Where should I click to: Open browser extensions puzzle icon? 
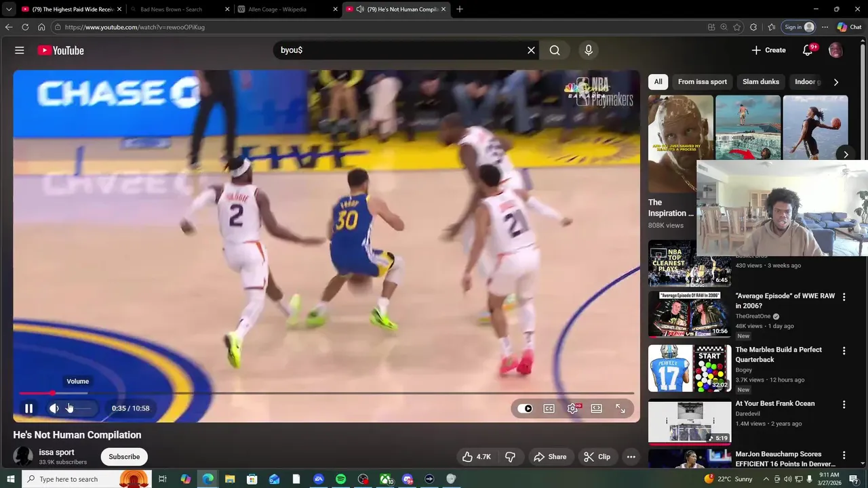click(x=753, y=27)
